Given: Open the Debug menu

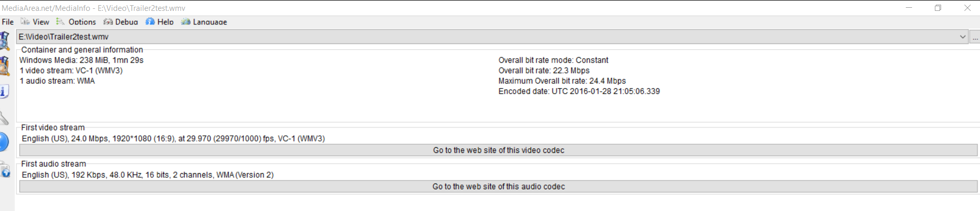Looking at the screenshot, I should pos(121,22).
